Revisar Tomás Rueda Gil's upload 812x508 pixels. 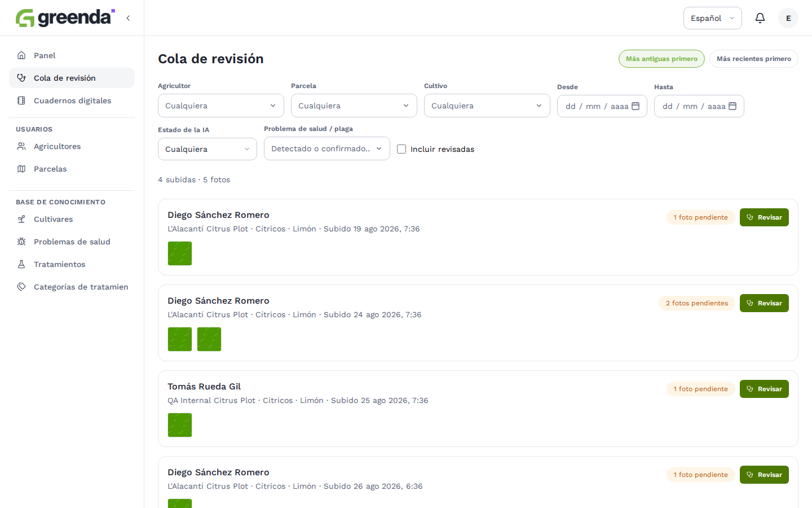coord(764,389)
